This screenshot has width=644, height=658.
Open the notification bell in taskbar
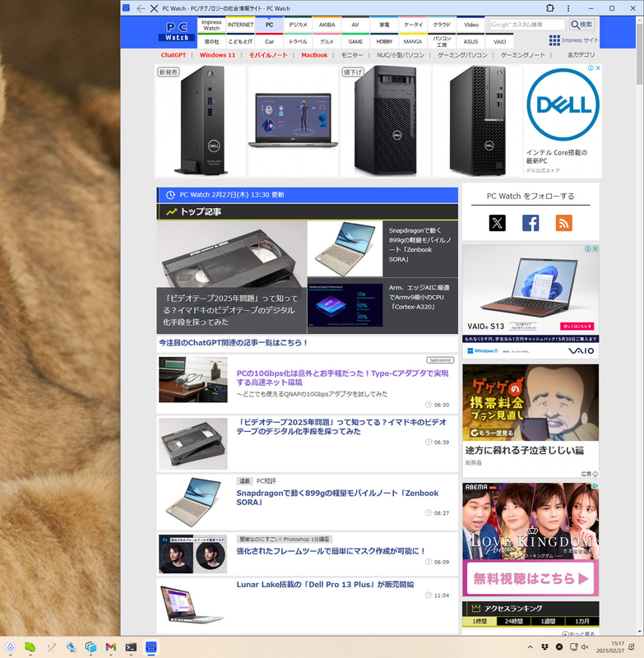click(x=632, y=647)
